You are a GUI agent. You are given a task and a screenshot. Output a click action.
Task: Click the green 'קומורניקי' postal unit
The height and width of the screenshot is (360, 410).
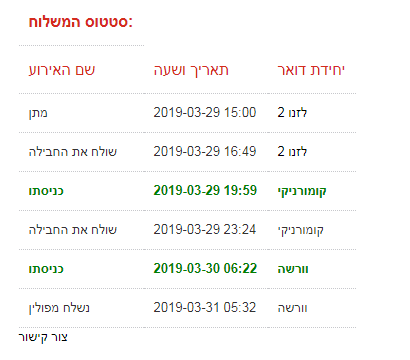click(302, 191)
